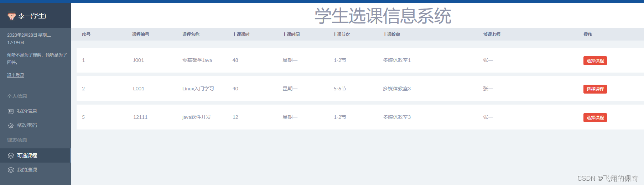Click course code L001

pyautogui.click(x=139, y=89)
